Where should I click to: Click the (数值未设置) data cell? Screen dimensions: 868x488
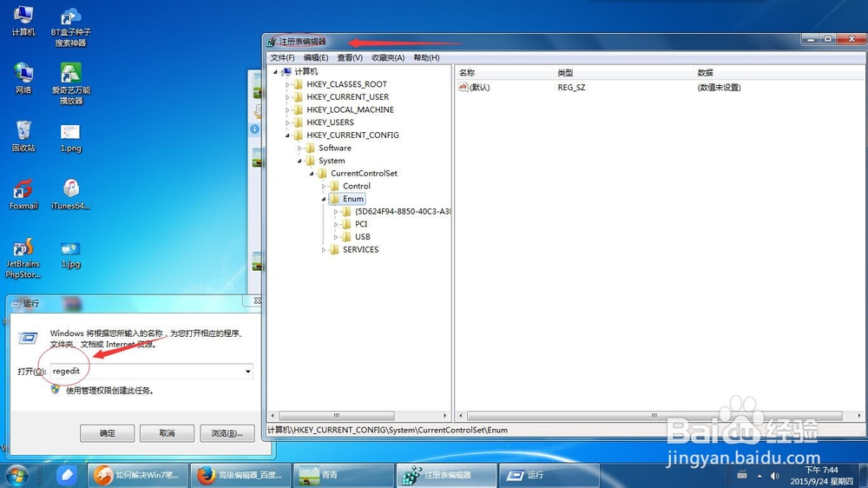[x=719, y=88]
